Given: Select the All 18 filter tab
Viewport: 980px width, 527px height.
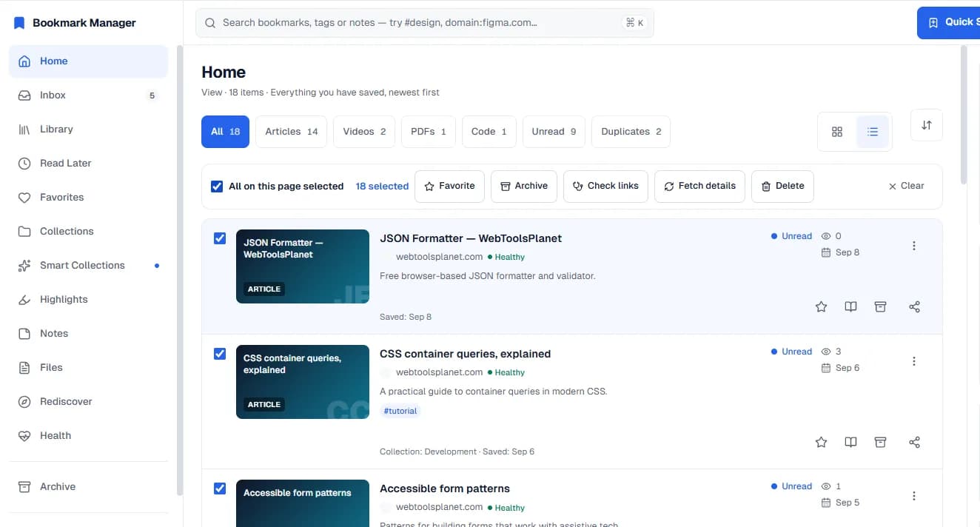Looking at the screenshot, I should click(225, 132).
